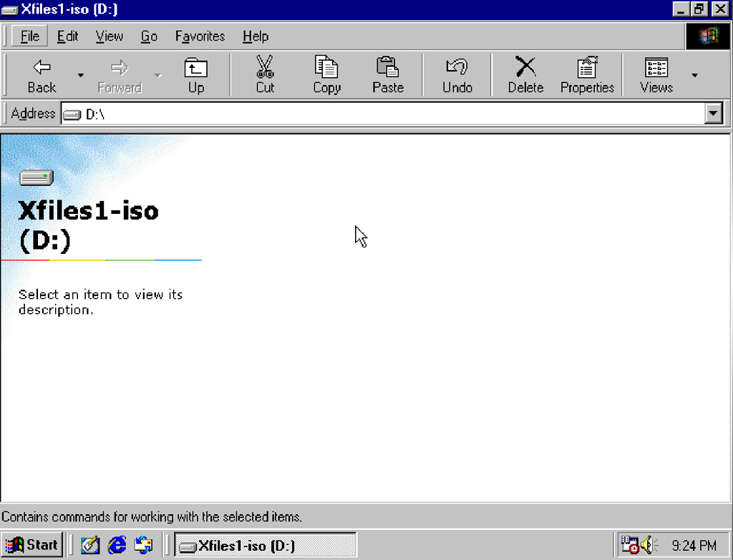Minimize the Xfiles1-iso window
The image size is (733, 560).
[681, 9]
